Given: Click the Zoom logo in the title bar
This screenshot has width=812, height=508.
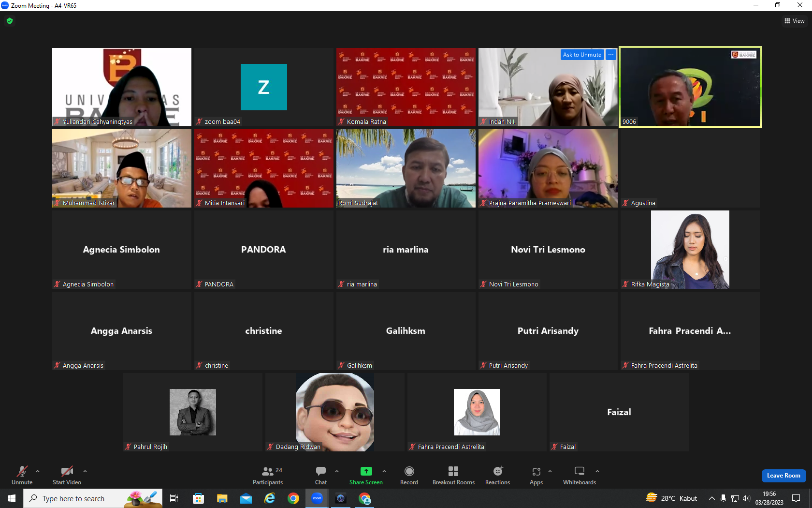Looking at the screenshot, I should coord(5,5).
